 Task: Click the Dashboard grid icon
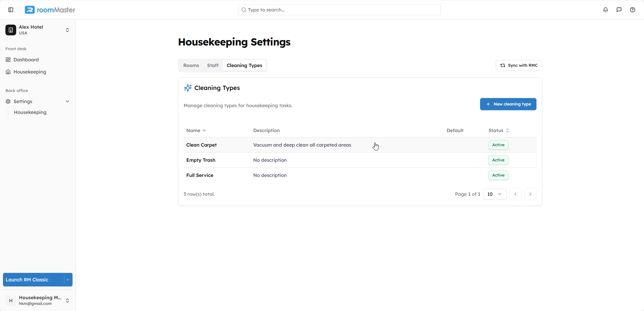[x=8, y=60]
